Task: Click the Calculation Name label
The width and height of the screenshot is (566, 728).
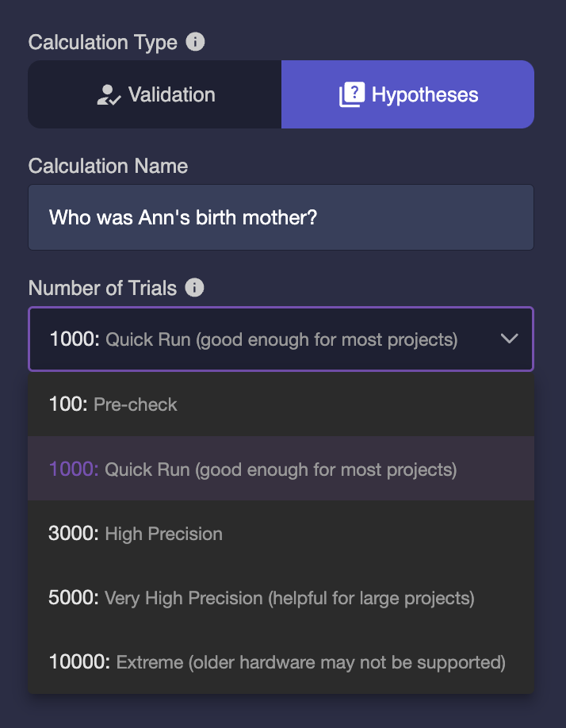Action: coord(108,166)
